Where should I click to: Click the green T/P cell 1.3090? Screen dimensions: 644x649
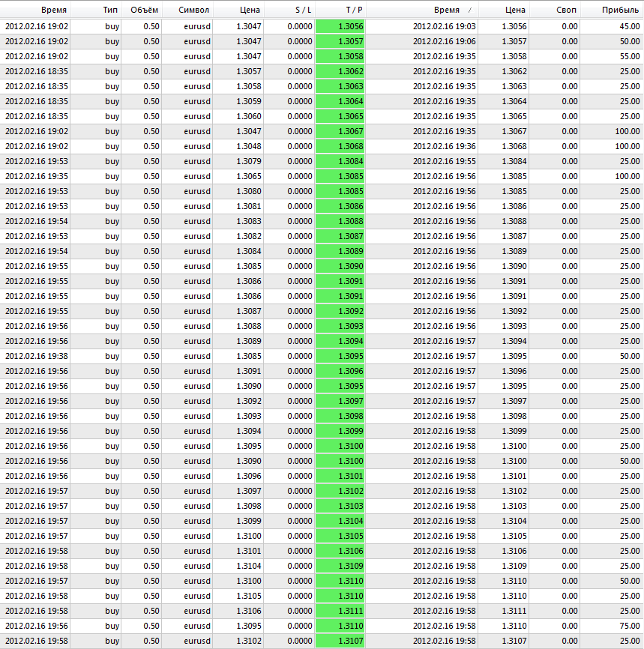(x=340, y=266)
